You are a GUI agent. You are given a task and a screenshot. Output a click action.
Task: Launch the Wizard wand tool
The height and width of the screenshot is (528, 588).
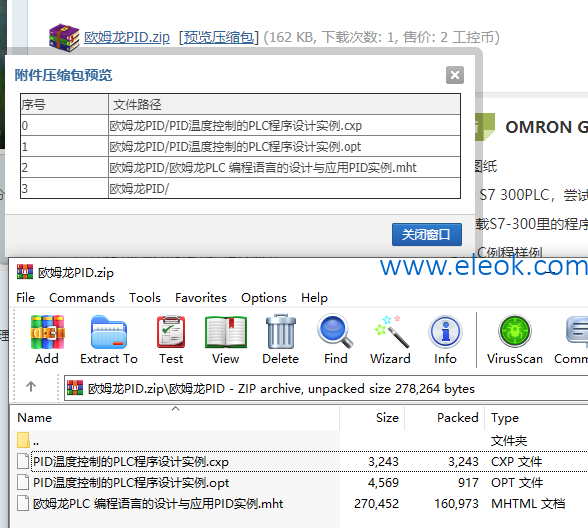[x=390, y=332]
